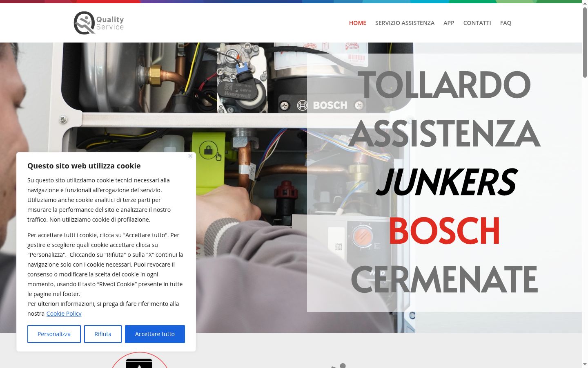
Task: Click the scrollbar down arrow
Action: click(585, 364)
